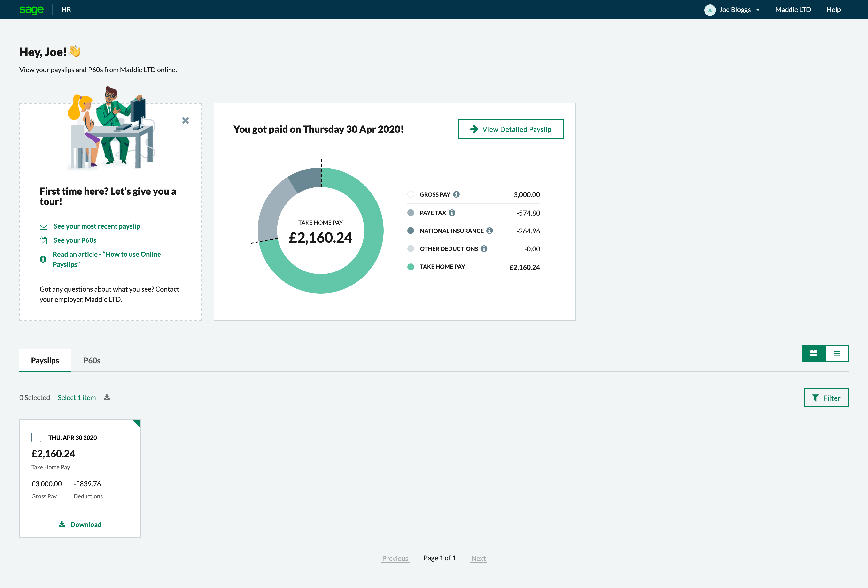Click the National Insurance info icon
The image size is (868, 588).
click(489, 231)
